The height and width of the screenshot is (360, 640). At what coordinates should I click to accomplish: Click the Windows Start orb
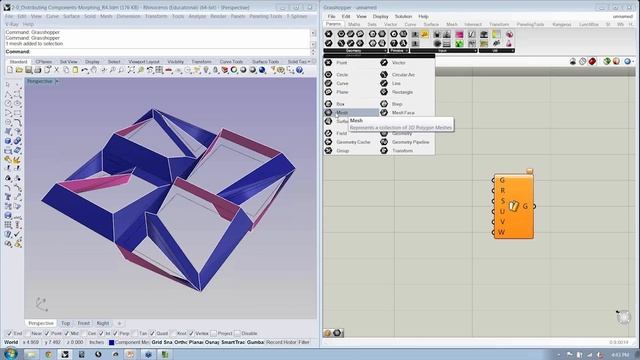(x=10, y=353)
